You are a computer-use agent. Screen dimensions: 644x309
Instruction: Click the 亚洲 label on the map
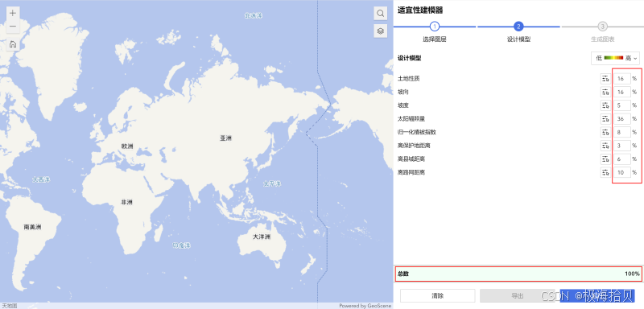(225, 138)
